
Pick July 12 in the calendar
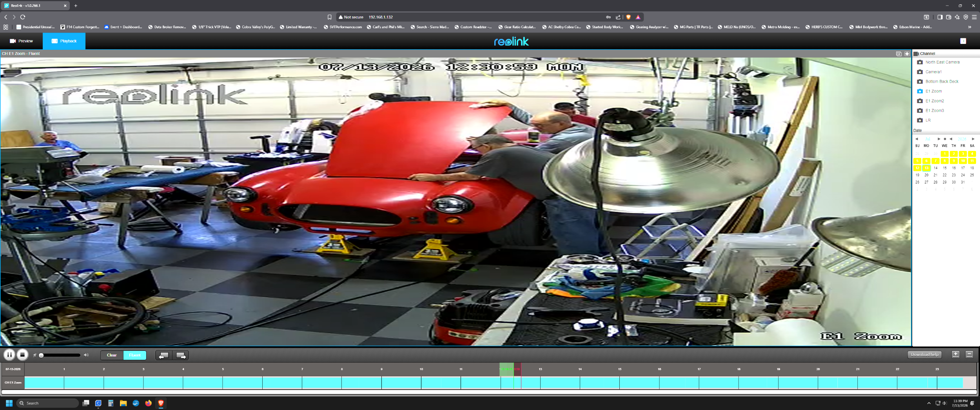coord(917,168)
